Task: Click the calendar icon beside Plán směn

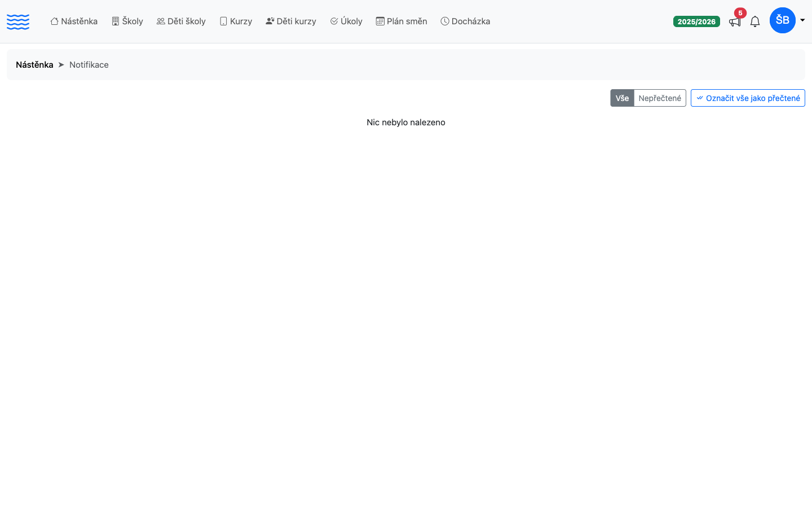Action: pyautogui.click(x=380, y=21)
